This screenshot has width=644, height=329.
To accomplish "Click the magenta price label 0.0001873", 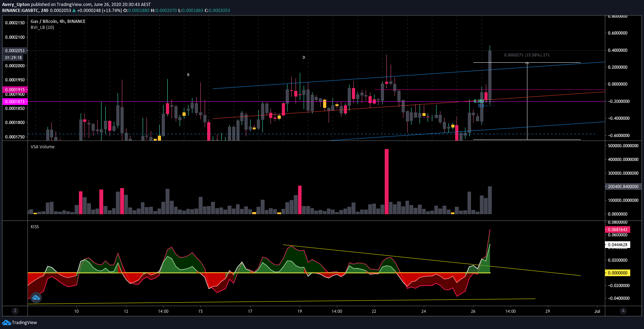I will pos(15,101).
